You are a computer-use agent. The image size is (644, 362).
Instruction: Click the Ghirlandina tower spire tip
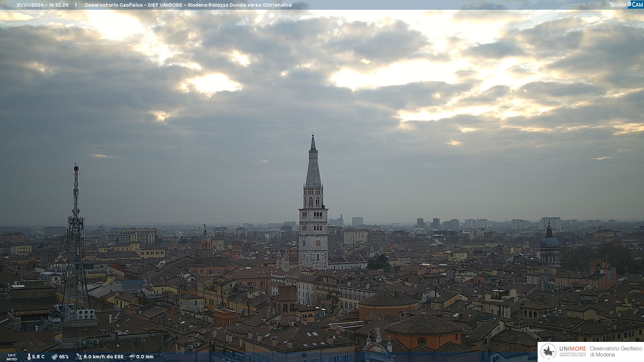[x=313, y=137]
